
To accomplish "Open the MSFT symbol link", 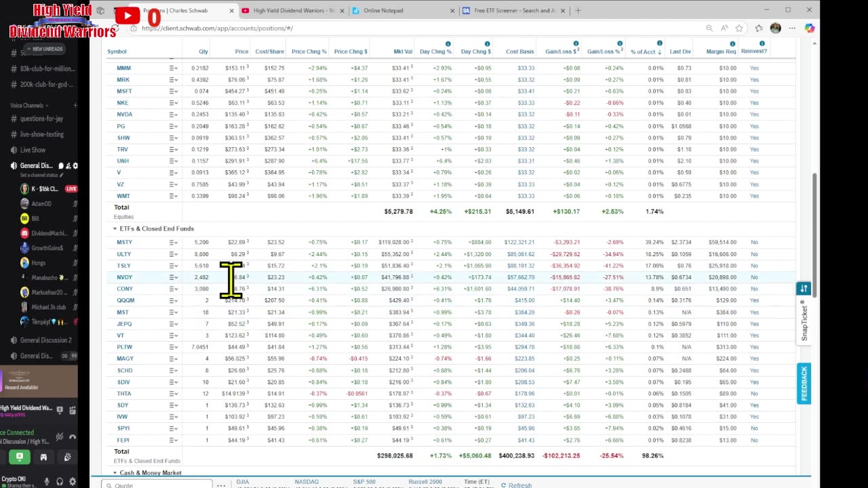I will coord(124,91).
